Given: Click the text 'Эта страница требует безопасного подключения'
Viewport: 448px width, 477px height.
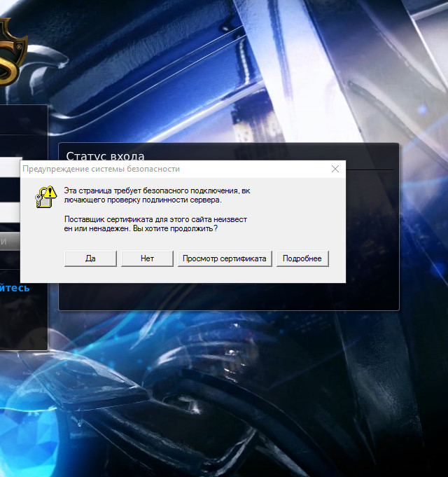Looking at the screenshot, I should coord(151,191).
